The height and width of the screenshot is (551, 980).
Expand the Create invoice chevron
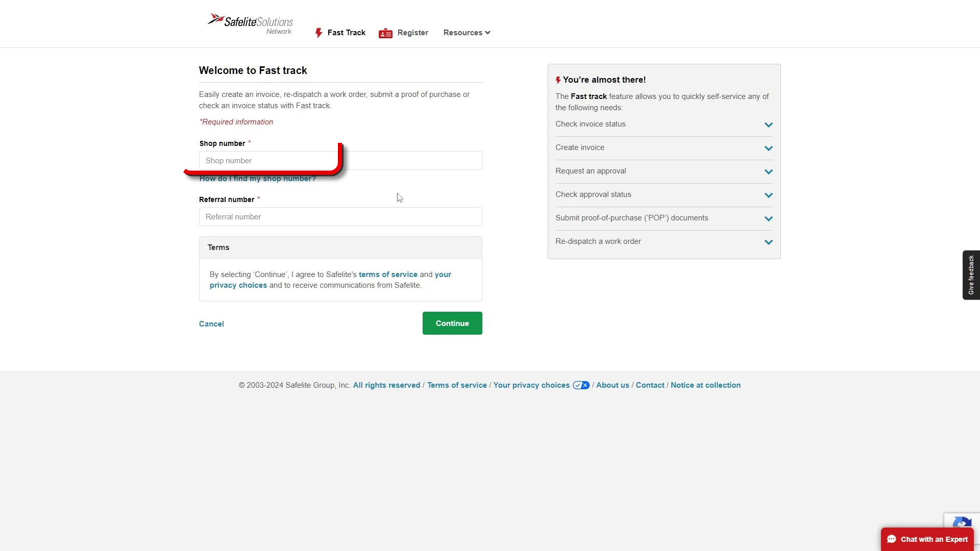click(x=768, y=148)
